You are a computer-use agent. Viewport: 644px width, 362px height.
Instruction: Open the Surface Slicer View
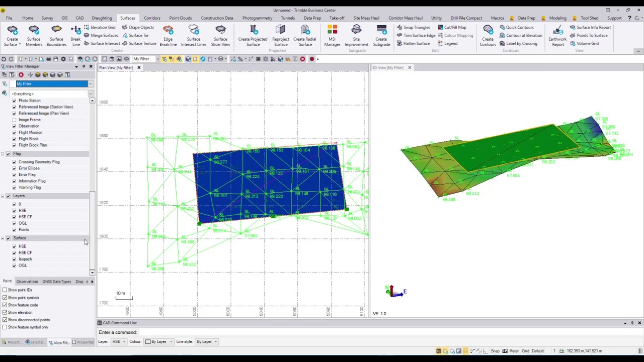point(220,36)
